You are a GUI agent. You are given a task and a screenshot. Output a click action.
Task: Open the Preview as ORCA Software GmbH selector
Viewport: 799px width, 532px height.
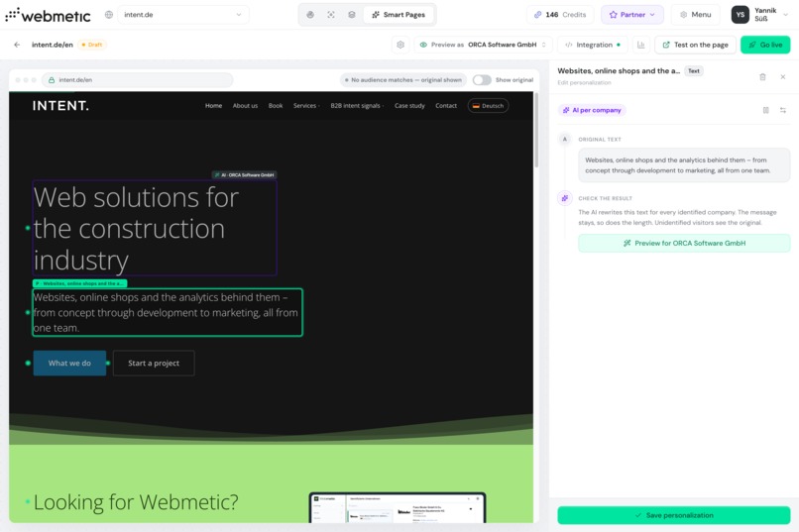[483, 45]
